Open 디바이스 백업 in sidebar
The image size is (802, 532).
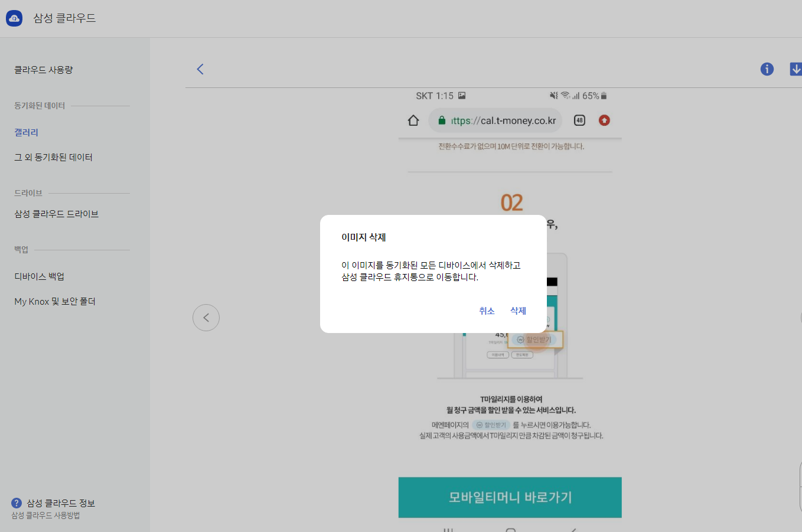click(39, 276)
